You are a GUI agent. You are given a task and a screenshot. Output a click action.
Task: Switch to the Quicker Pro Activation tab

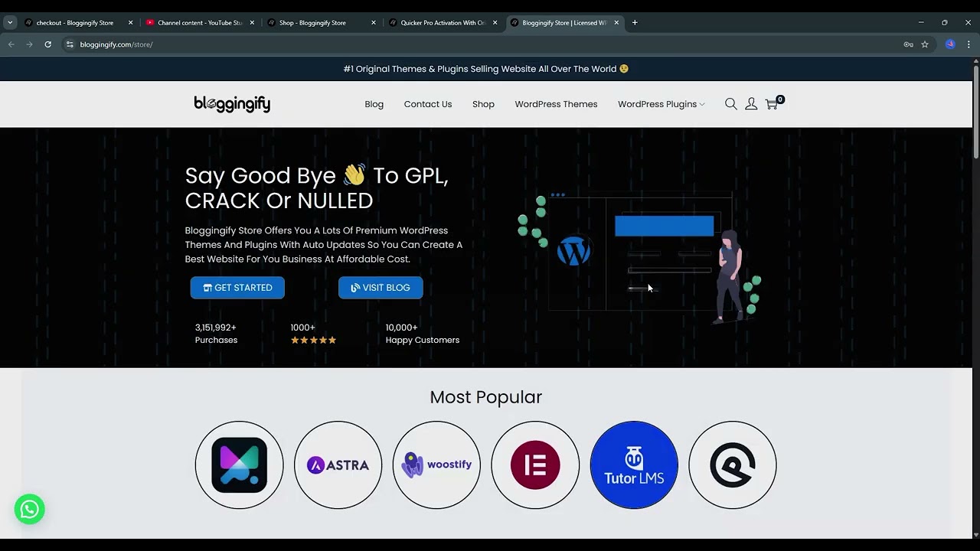[443, 22]
